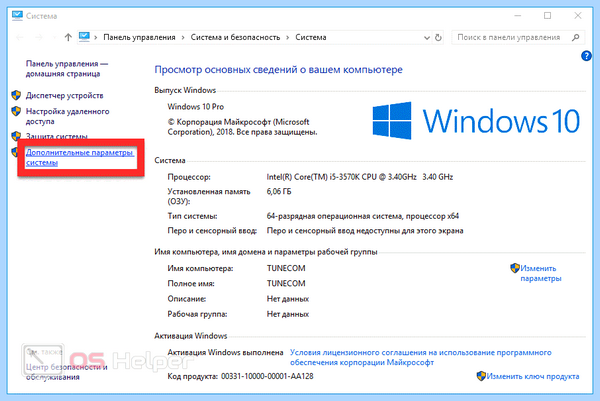This screenshot has height=401, width=600.
Task: Click processor value Intel Core i5-3570K
Action: pyautogui.click(x=360, y=177)
